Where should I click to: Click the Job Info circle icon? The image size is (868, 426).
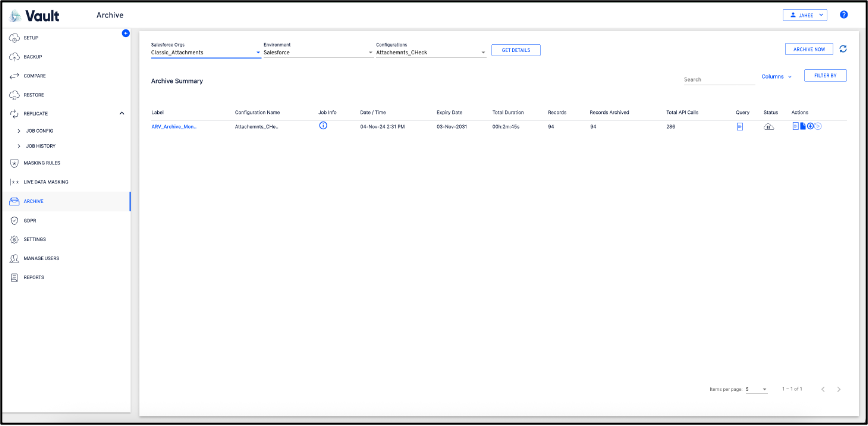point(323,127)
